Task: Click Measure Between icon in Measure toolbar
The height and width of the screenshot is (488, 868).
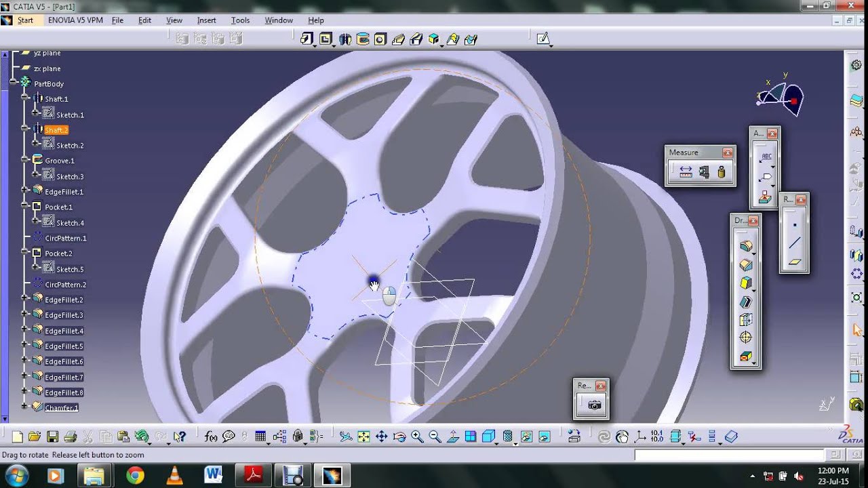Action: tap(686, 172)
